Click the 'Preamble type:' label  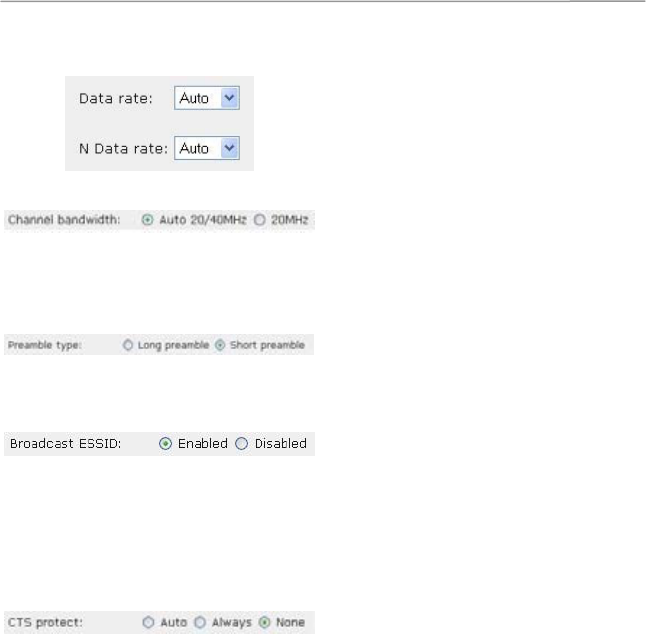[44, 345]
